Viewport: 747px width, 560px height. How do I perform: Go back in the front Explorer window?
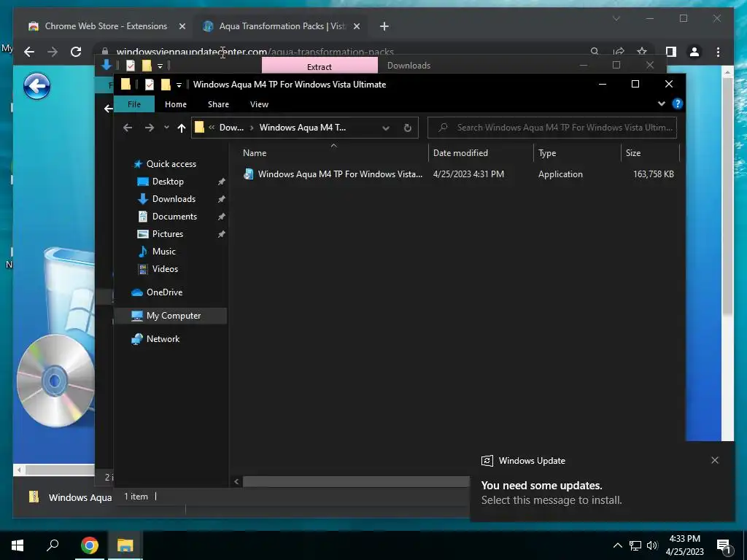coord(127,128)
